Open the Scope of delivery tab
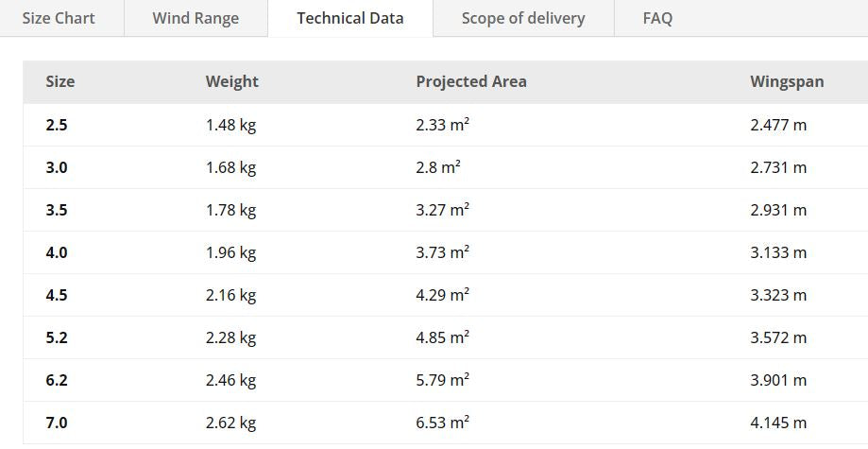The height and width of the screenshot is (449, 868). coord(522,18)
